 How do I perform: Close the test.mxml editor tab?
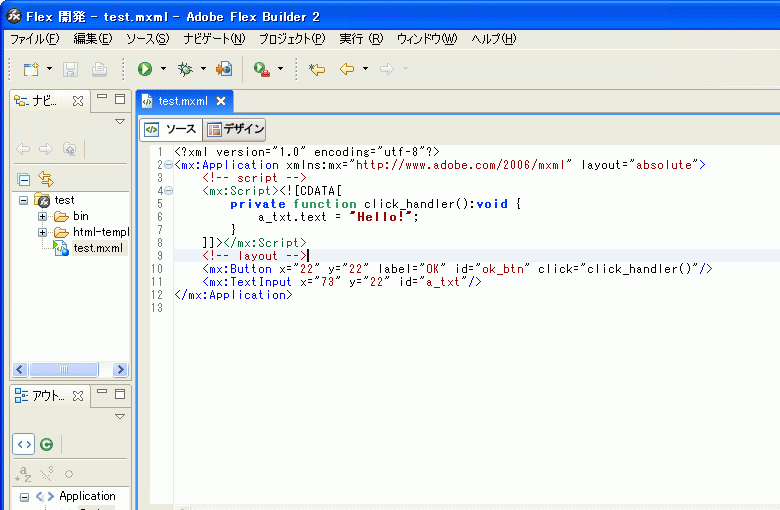tap(221, 101)
